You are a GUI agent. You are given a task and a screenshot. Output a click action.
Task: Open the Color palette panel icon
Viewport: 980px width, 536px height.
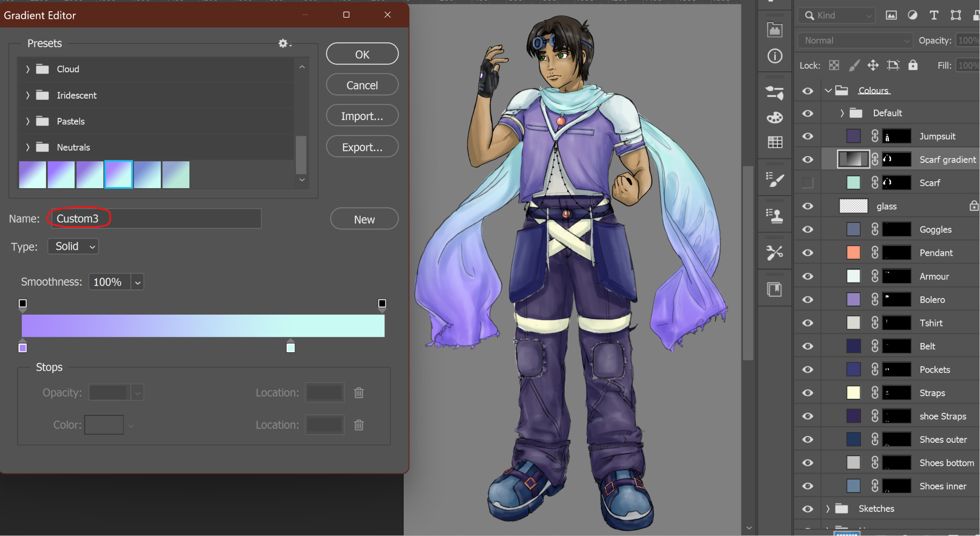(775, 117)
